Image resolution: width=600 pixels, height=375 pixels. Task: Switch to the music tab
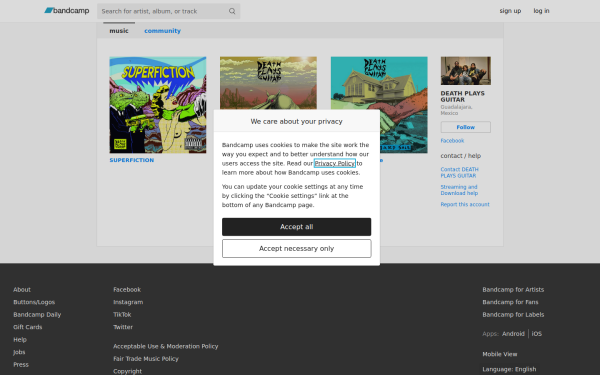click(x=119, y=31)
